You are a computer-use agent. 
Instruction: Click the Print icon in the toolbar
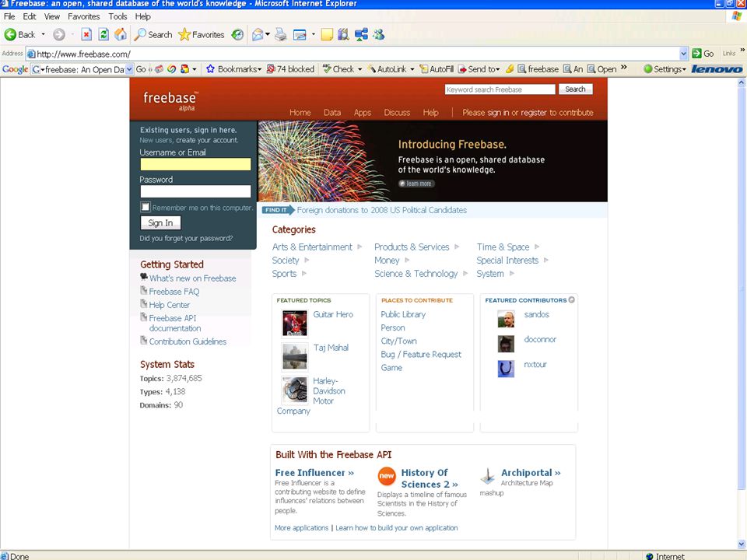[x=281, y=34]
